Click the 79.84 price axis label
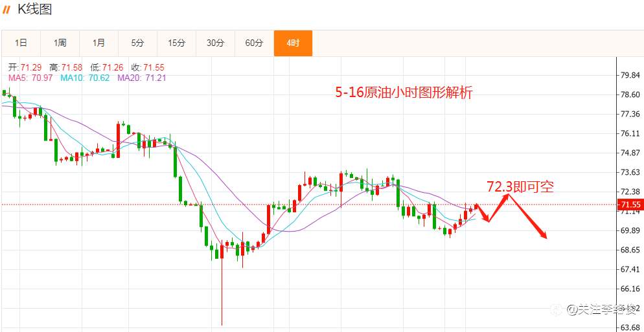 coord(630,75)
